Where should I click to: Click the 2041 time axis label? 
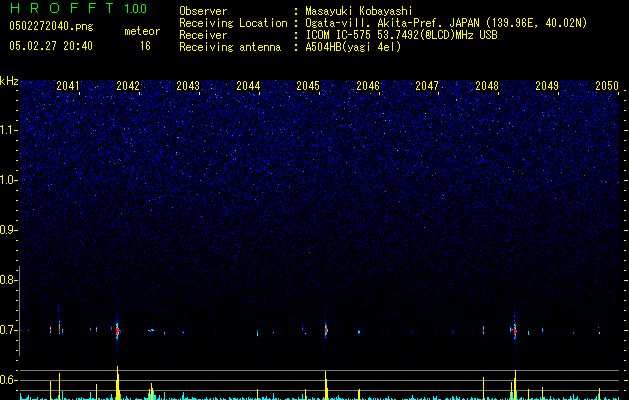pyautogui.click(x=68, y=85)
